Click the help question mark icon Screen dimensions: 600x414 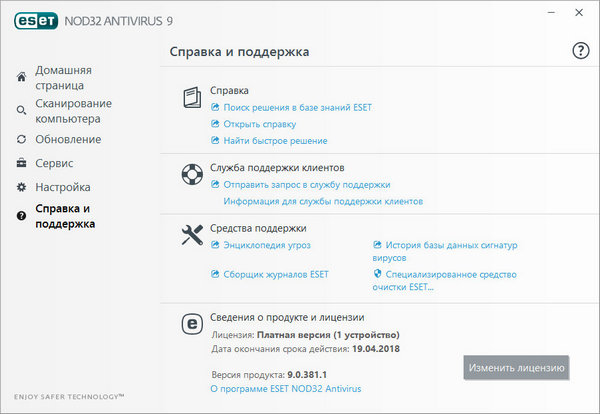pyautogui.click(x=580, y=51)
